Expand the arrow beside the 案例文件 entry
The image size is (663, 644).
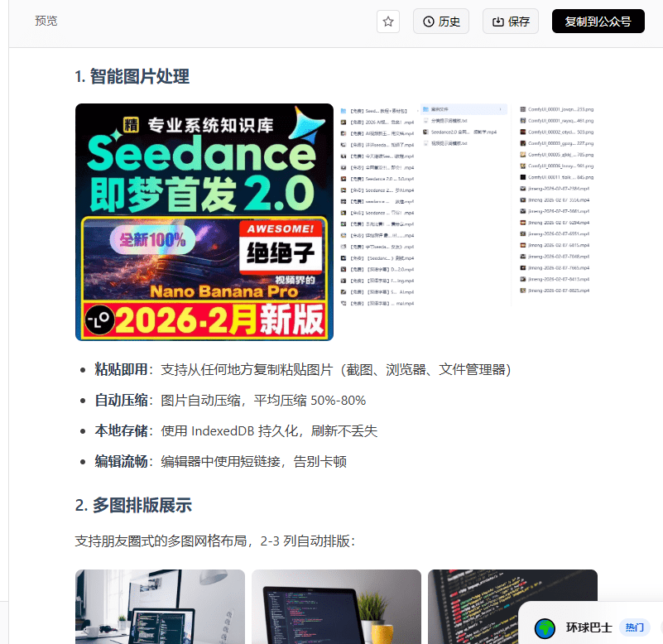[500, 109]
